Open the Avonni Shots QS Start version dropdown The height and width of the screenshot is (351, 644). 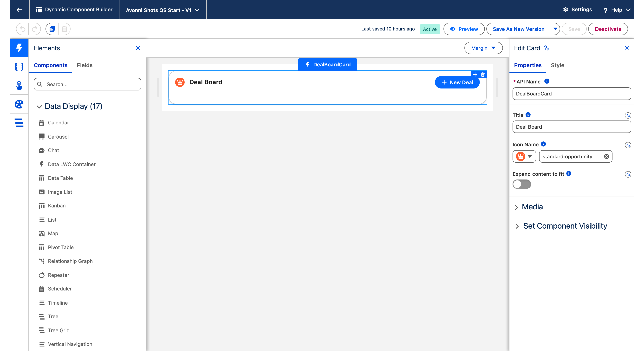pyautogui.click(x=163, y=10)
